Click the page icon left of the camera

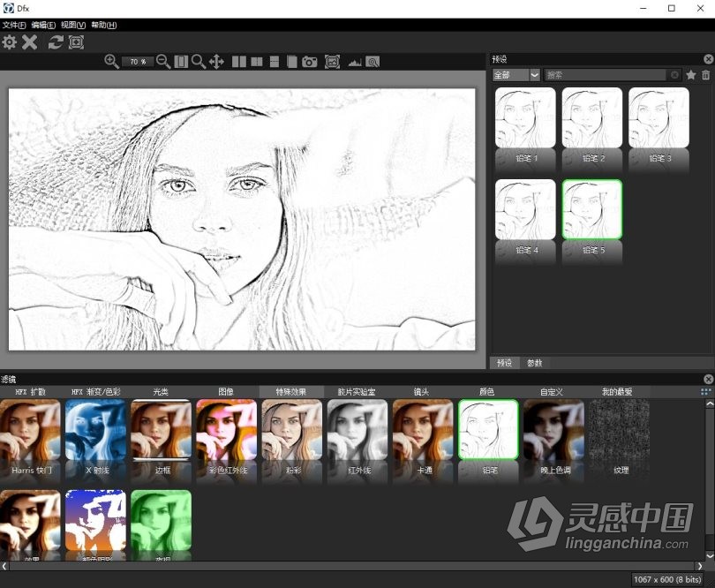(x=292, y=62)
